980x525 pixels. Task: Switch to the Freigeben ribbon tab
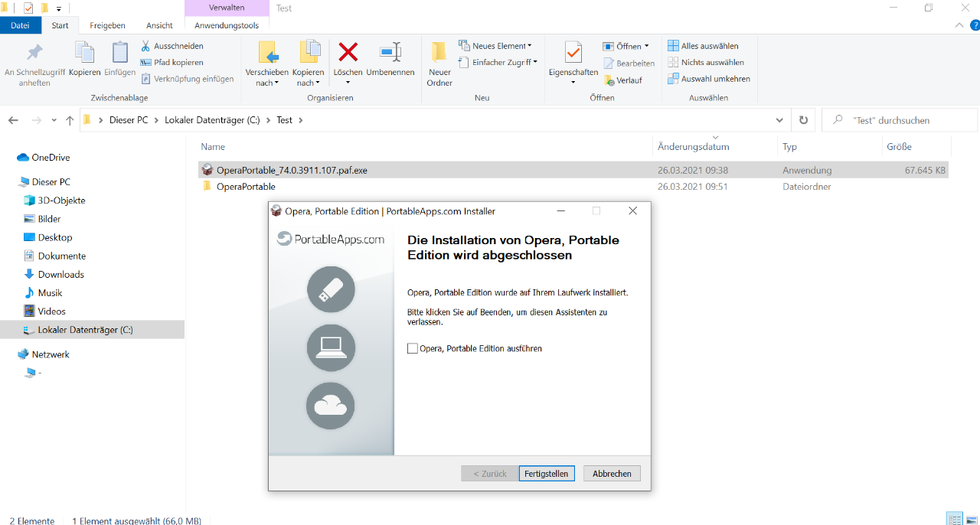(107, 25)
